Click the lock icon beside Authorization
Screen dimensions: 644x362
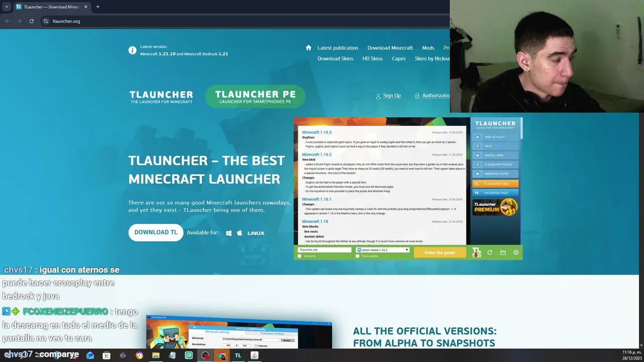pos(417,96)
